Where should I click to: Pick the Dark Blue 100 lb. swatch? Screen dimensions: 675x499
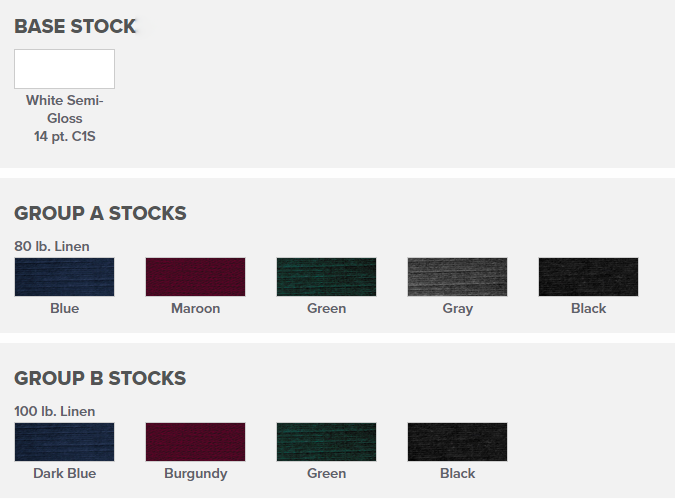click(x=64, y=442)
